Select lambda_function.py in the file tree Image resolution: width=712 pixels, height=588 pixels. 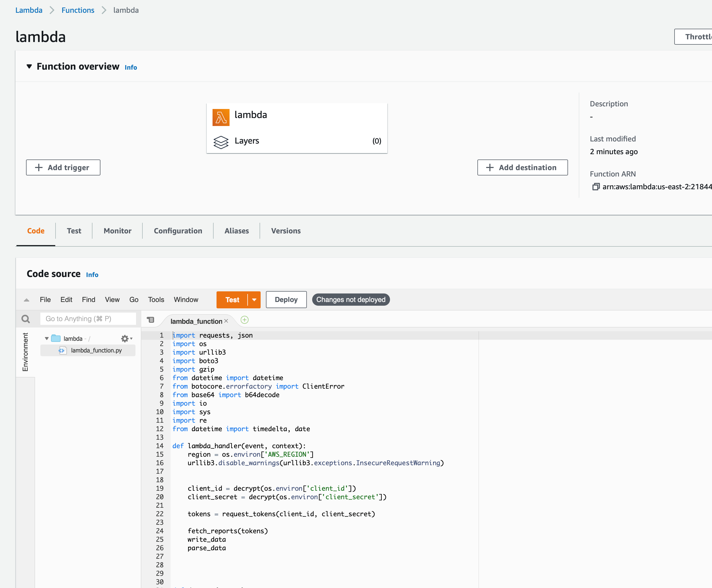(96, 350)
